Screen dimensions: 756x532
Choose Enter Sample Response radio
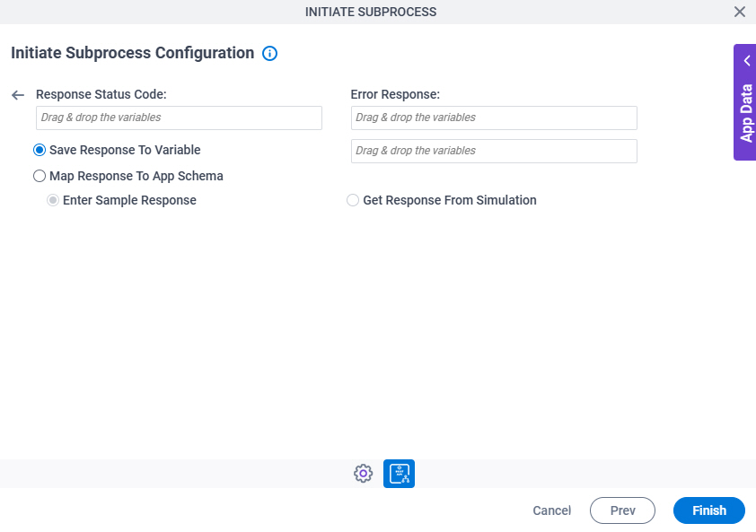pos(53,200)
